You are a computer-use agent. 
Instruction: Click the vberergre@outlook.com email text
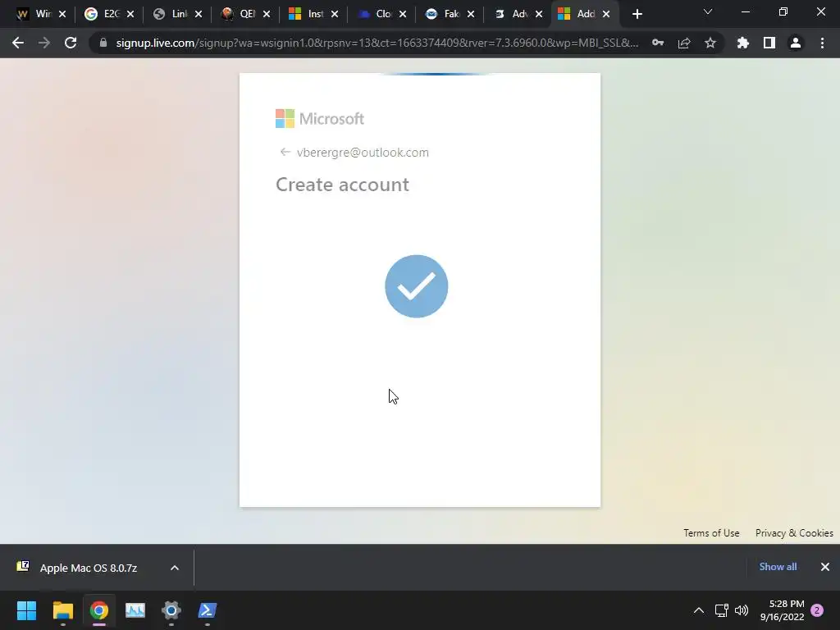click(x=363, y=152)
